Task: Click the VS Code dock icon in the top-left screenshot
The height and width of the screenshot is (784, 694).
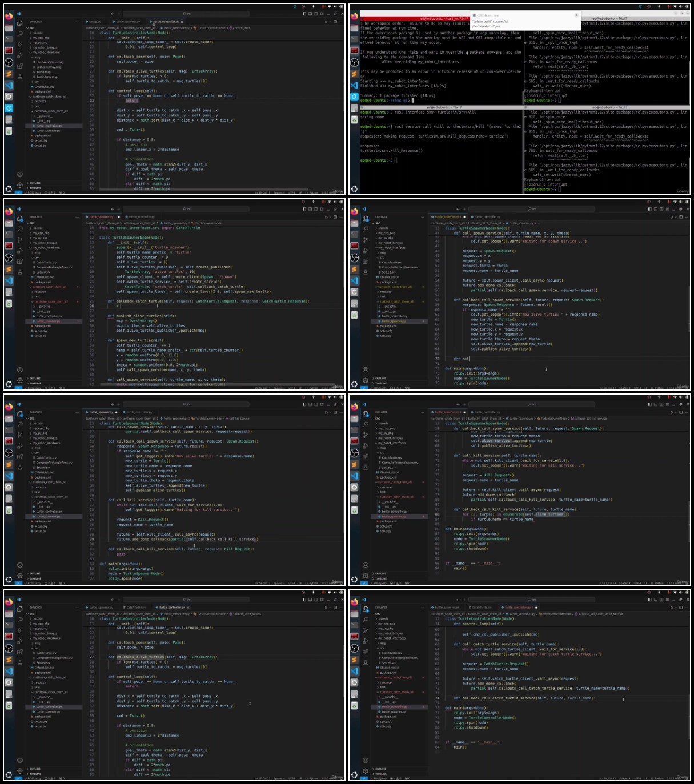Action: click(x=9, y=85)
